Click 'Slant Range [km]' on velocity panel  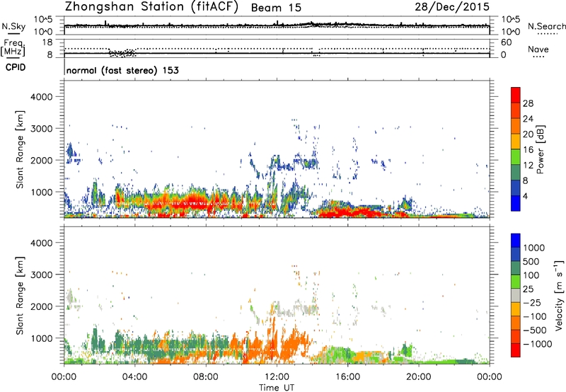(x=20, y=296)
